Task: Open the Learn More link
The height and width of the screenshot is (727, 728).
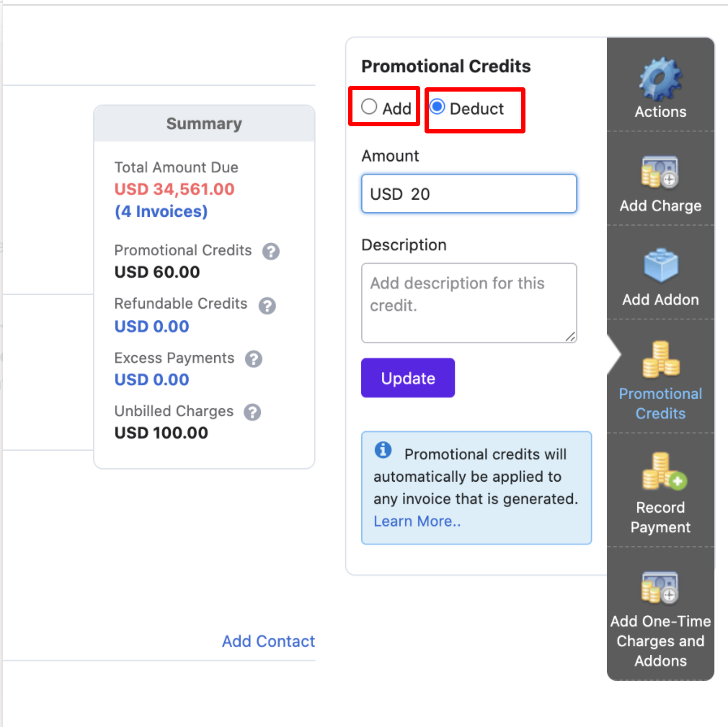Action: point(417,521)
